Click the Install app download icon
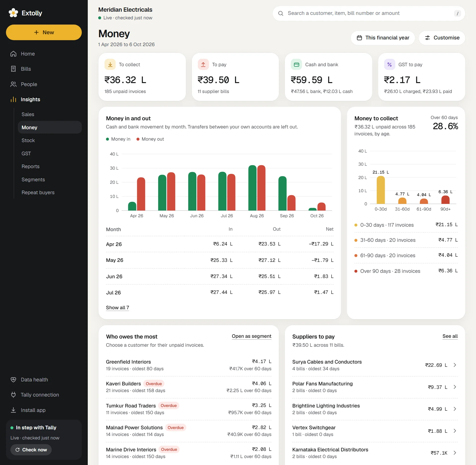 point(13,410)
